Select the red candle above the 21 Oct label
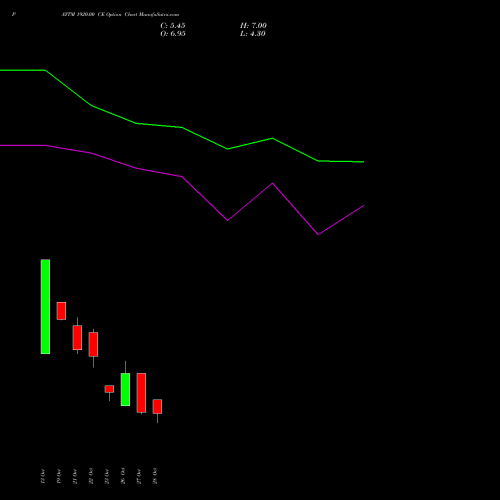 tap(77, 337)
